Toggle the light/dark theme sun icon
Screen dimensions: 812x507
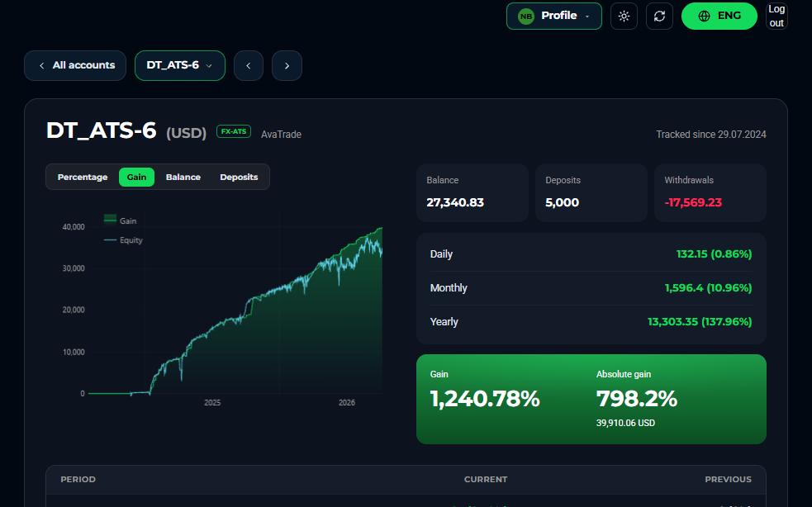coord(624,16)
